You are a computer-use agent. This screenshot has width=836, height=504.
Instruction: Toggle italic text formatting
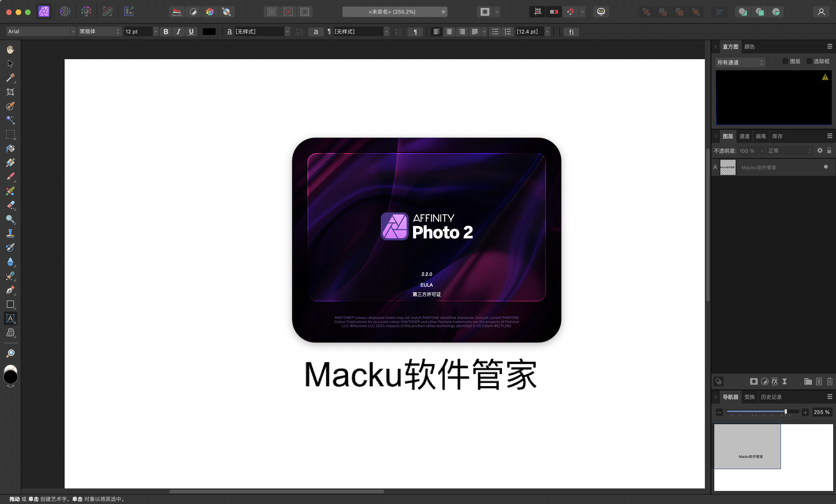pos(179,32)
